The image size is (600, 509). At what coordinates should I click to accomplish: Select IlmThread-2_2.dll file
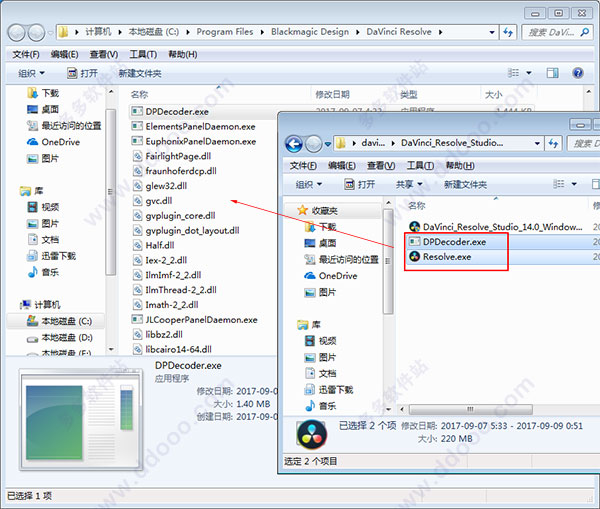pyautogui.click(x=174, y=290)
